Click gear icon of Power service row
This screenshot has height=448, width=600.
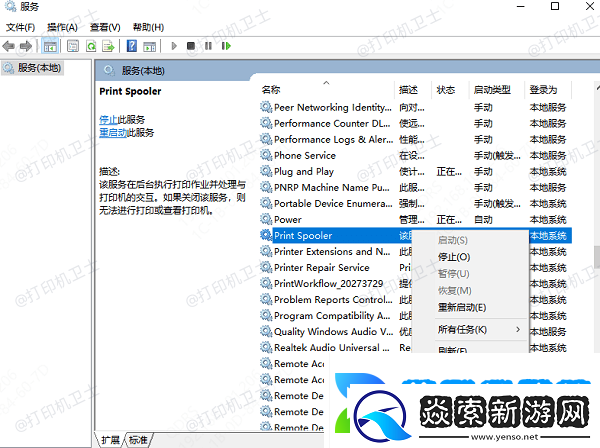[266, 219]
